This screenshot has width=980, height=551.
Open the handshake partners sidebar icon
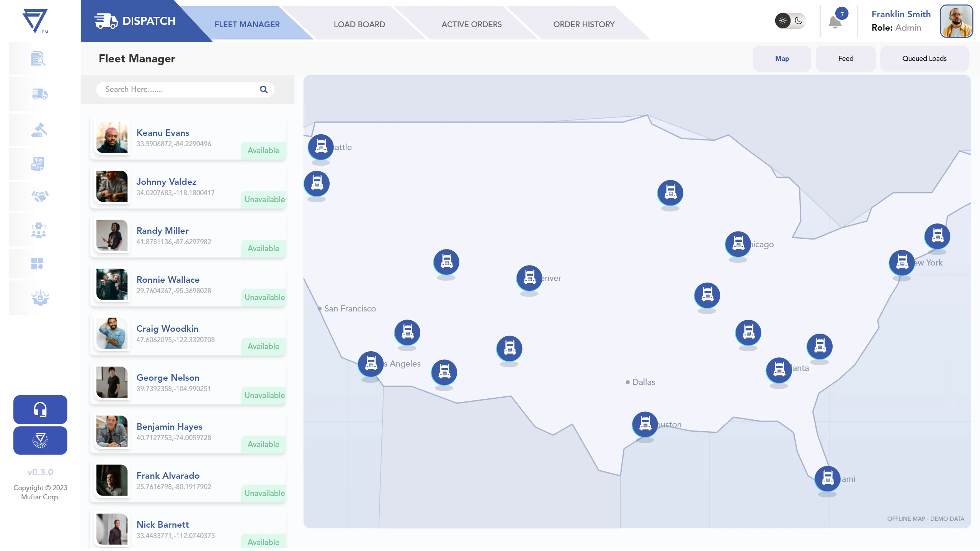pyautogui.click(x=40, y=196)
